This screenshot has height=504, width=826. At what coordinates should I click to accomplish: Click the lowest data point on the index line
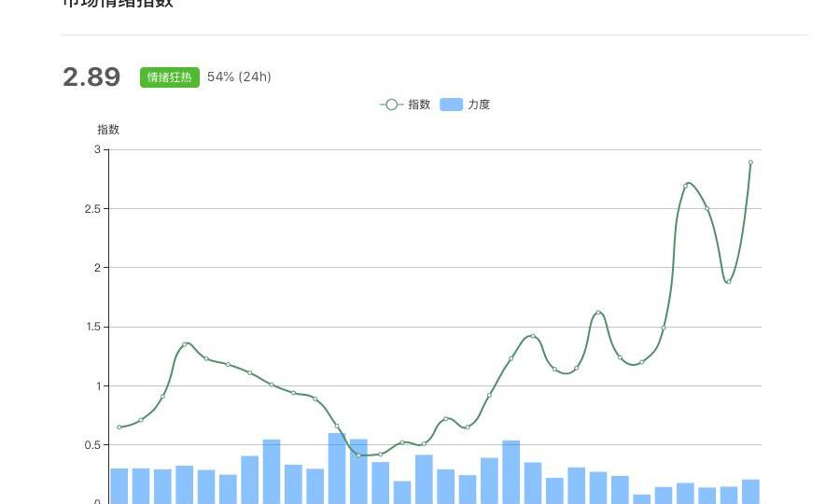click(359, 455)
